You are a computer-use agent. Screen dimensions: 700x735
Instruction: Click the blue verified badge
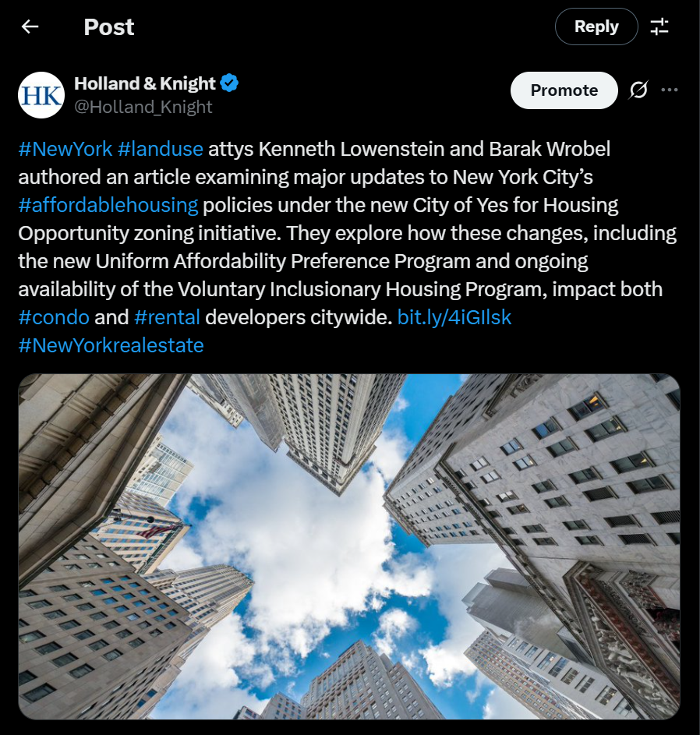click(x=229, y=83)
